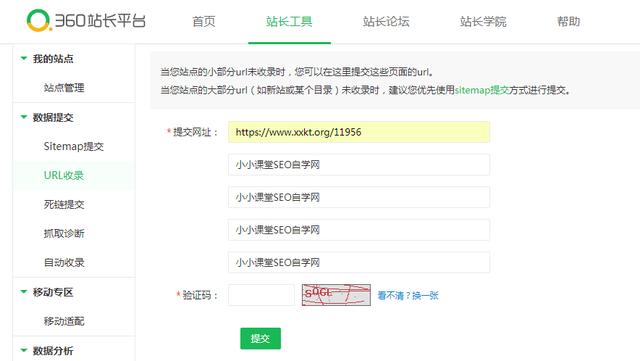
Task: Refresh captcha via 看不清？换一张 link
Action: [408, 295]
